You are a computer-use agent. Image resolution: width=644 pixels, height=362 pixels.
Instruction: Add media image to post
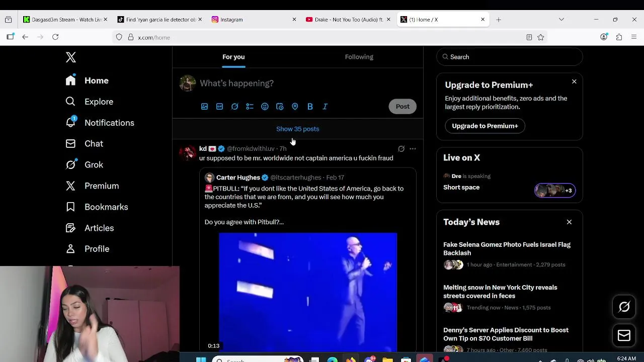204,107
